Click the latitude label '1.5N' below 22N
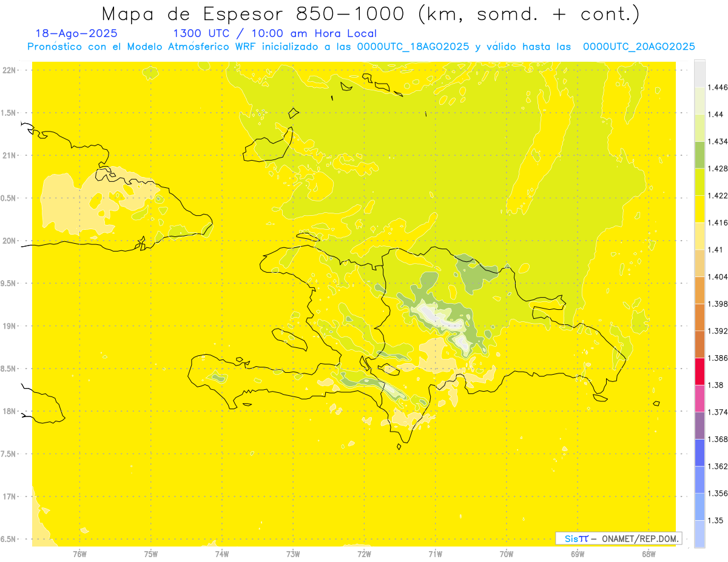728x562 pixels. tap(8, 113)
